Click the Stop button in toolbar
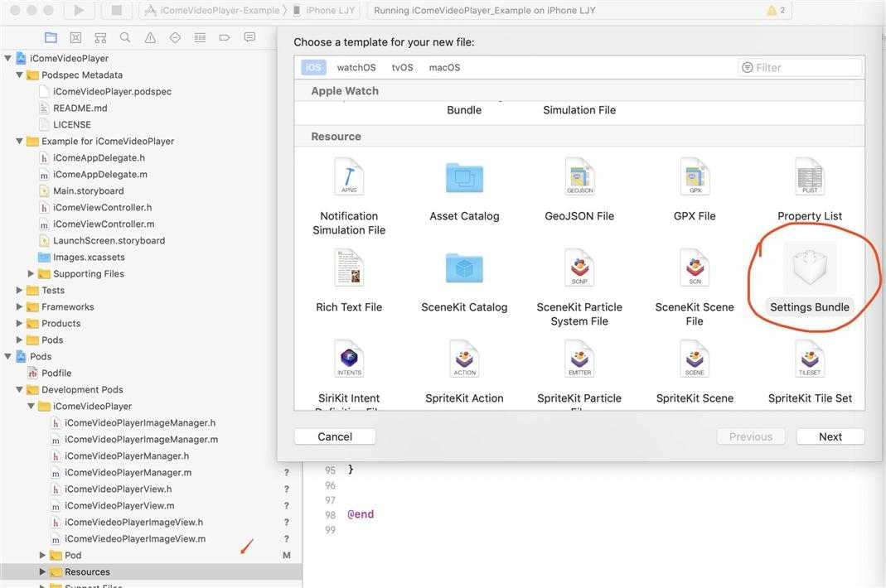Image resolution: width=886 pixels, height=588 pixels. [x=116, y=10]
